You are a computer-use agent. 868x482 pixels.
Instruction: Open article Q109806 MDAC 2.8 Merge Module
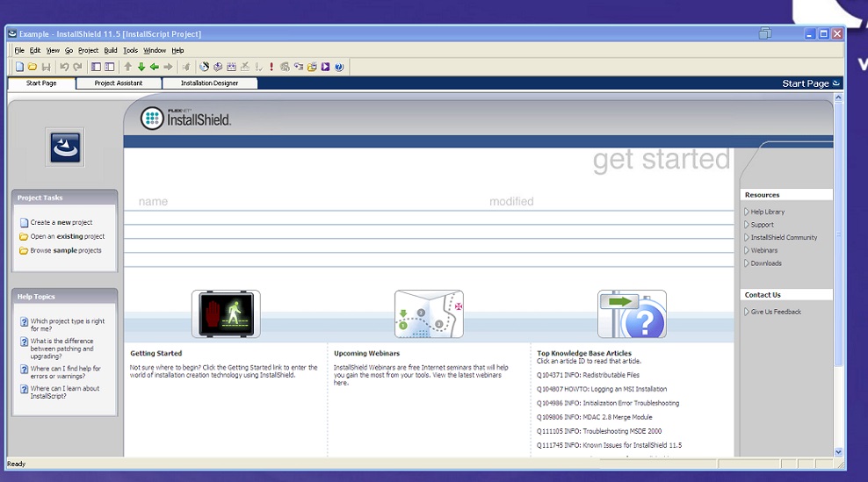click(595, 417)
